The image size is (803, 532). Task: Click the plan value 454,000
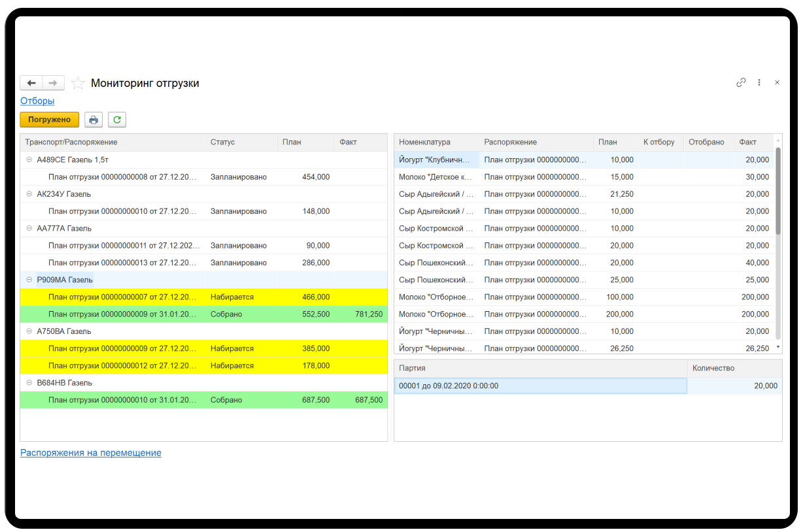[x=316, y=176]
